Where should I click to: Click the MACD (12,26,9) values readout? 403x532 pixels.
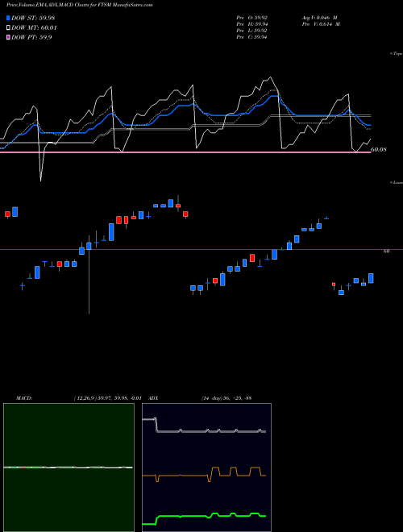107,397
